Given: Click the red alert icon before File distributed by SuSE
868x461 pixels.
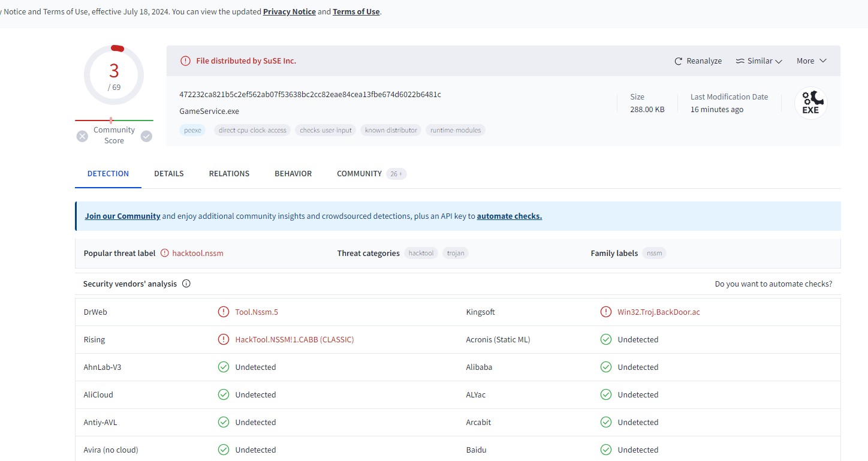Looking at the screenshot, I should 185,61.
